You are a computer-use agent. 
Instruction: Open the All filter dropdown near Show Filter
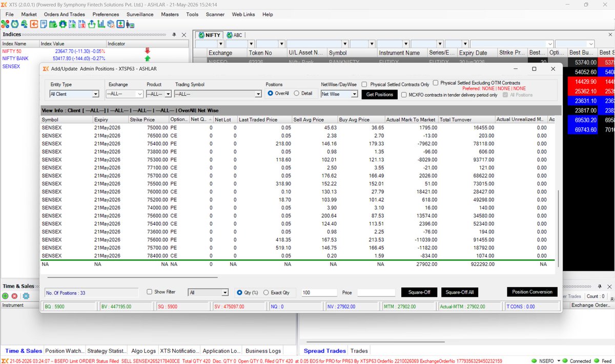tap(224, 292)
